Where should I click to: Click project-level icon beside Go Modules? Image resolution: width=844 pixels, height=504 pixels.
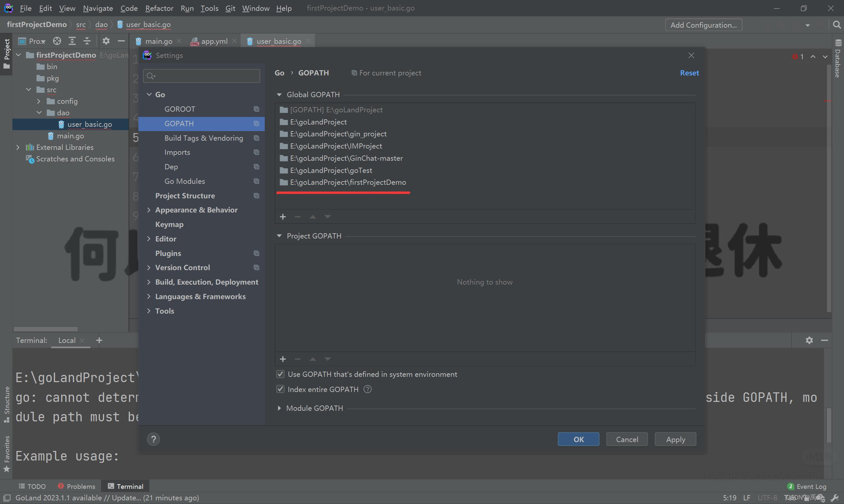256,182
